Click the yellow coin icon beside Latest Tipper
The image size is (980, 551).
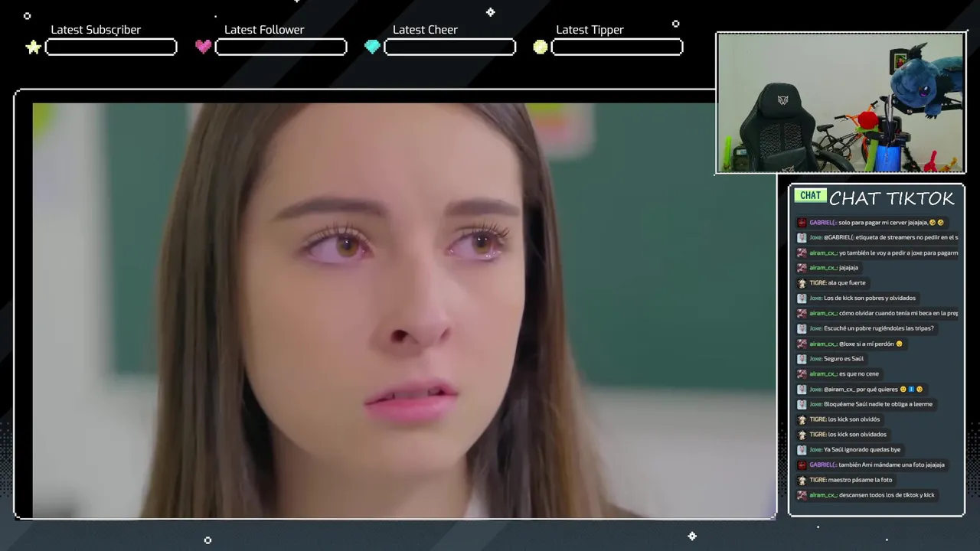tap(541, 47)
